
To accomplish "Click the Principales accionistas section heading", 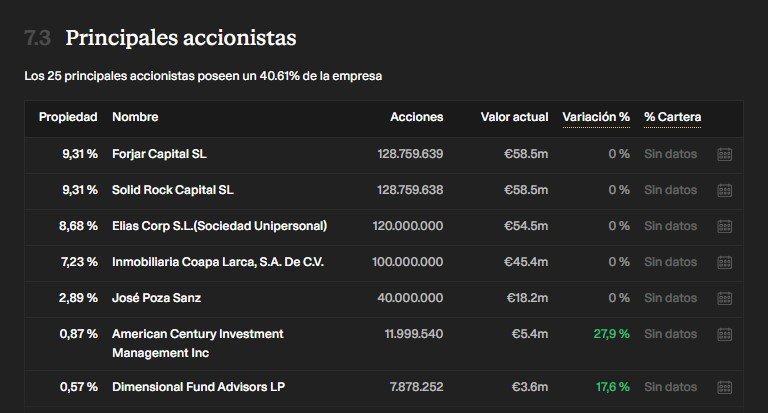I will click(181, 38).
